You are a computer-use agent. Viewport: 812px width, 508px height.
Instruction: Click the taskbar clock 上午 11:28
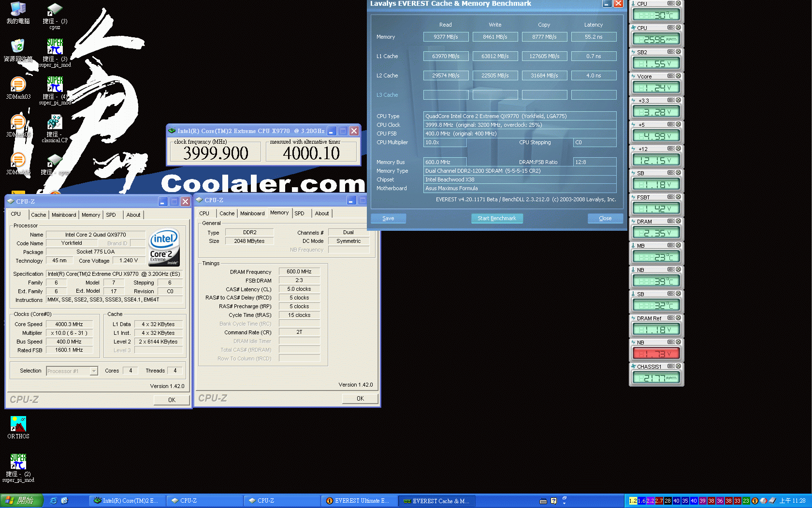792,501
